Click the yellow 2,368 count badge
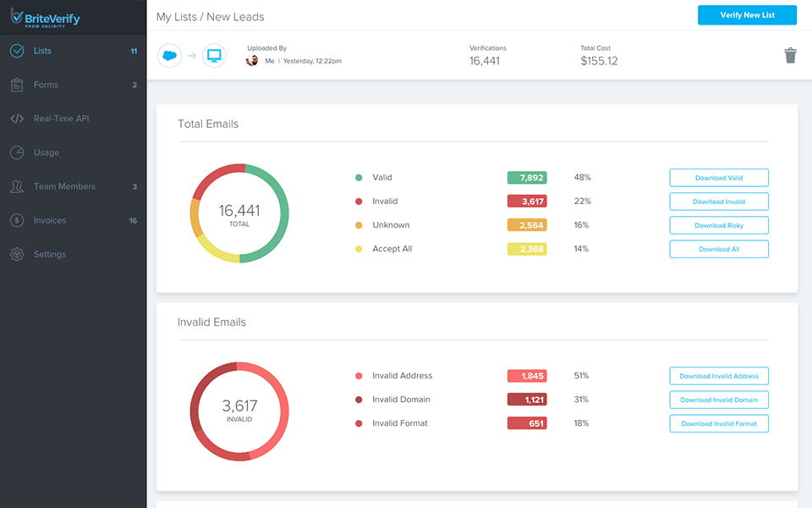 [527, 249]
